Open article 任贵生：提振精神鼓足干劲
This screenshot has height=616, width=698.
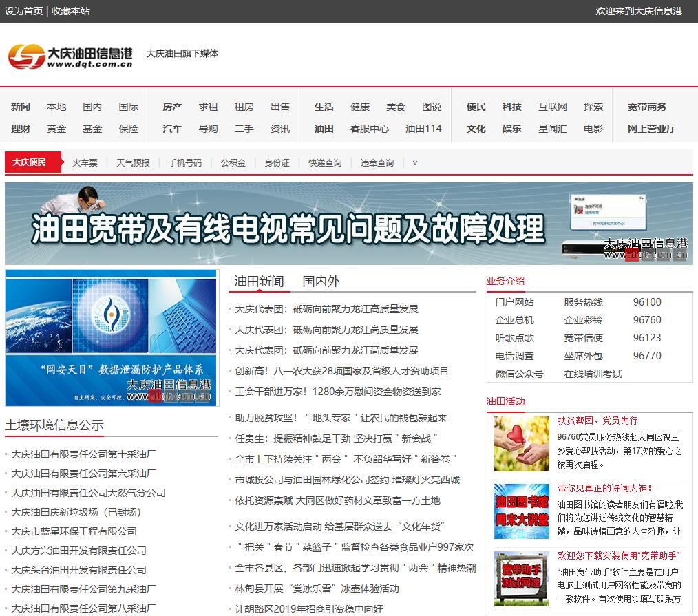[x=336, y=438]
